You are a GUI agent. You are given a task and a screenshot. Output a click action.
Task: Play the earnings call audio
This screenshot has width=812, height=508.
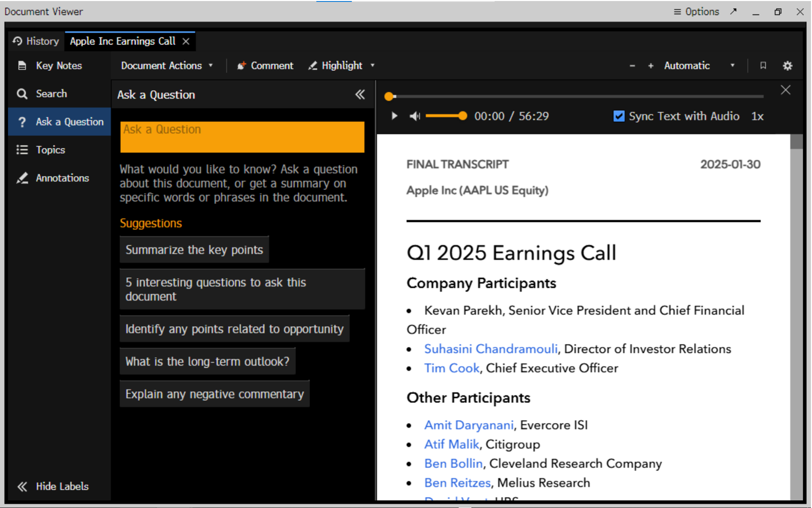pyautogui.click(x=394, y=116)
